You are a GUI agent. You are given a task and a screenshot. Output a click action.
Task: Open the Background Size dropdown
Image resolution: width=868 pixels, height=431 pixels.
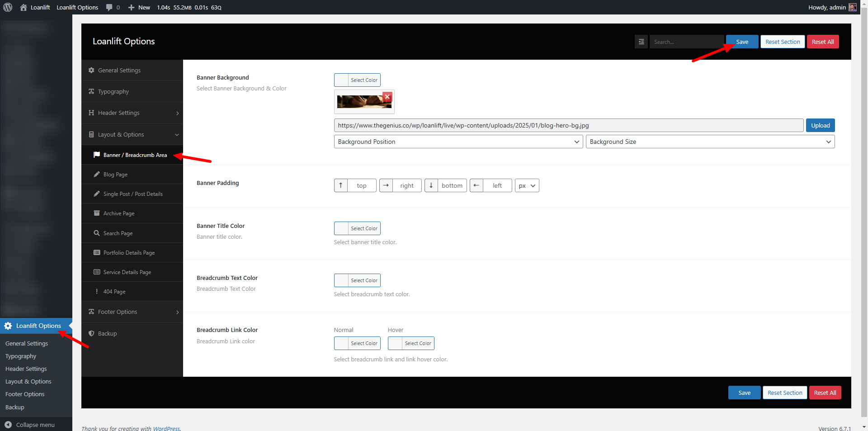pos(710,142)
